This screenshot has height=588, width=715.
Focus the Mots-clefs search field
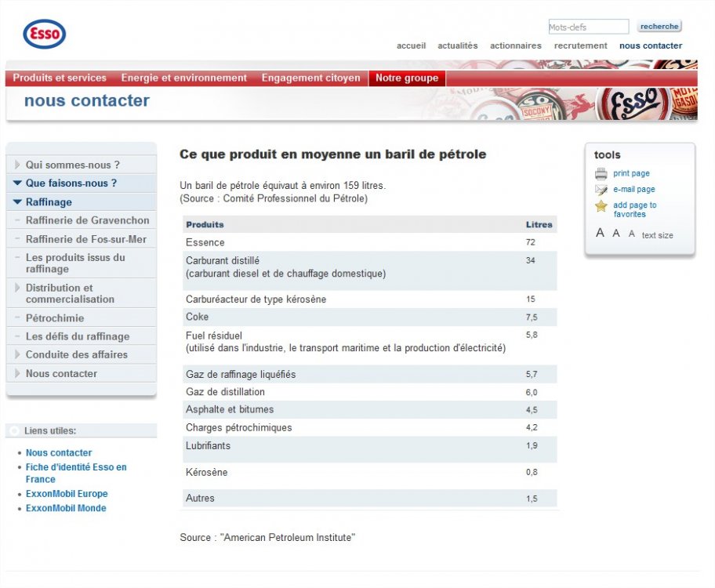coord(589,27)
